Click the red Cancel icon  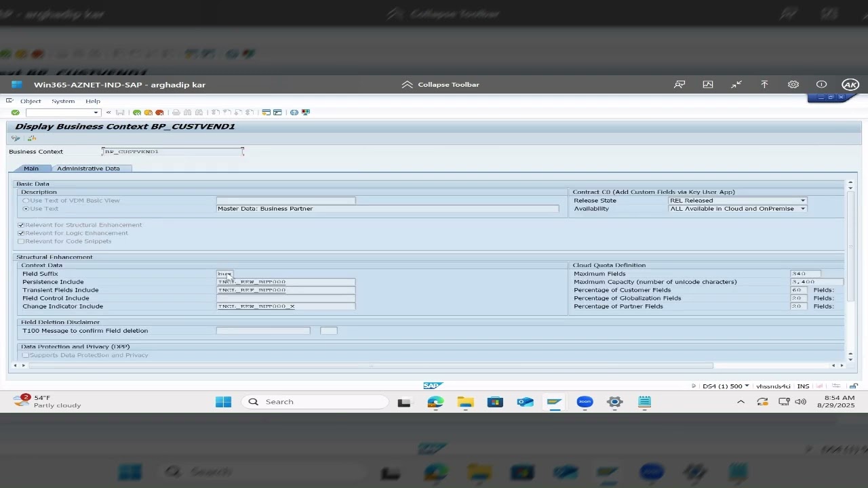159,113
